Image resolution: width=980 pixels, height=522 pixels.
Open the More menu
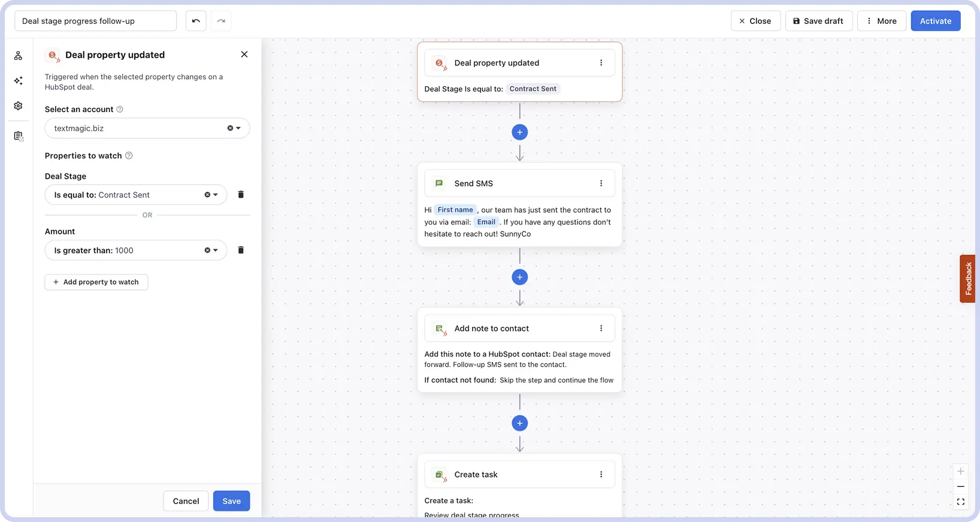pyautogui.click(x=882, y=21)
